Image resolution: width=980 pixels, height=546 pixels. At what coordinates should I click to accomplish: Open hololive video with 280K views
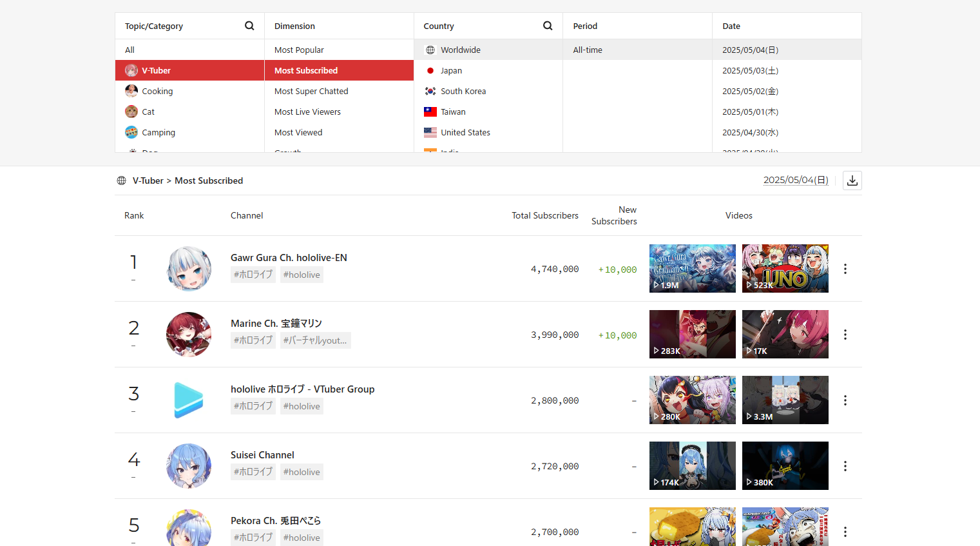(693, 400)
